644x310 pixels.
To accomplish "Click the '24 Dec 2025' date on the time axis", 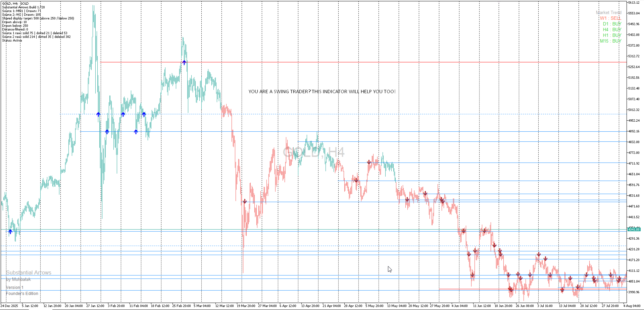I will pos(9,306).
